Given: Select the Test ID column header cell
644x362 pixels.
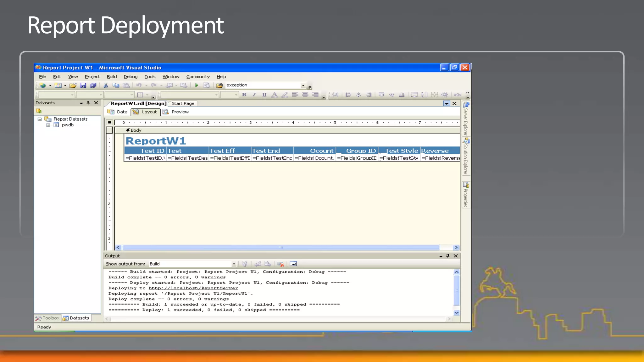Looking at the screenshot, I should coord(145,151).
